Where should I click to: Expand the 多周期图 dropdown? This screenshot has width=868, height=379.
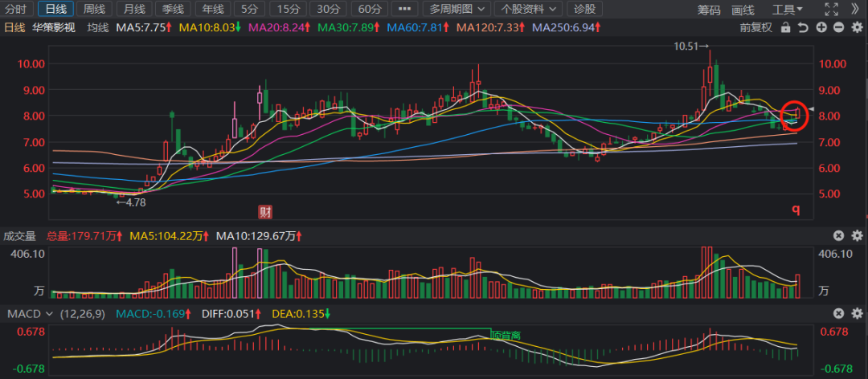coord(457,10)
